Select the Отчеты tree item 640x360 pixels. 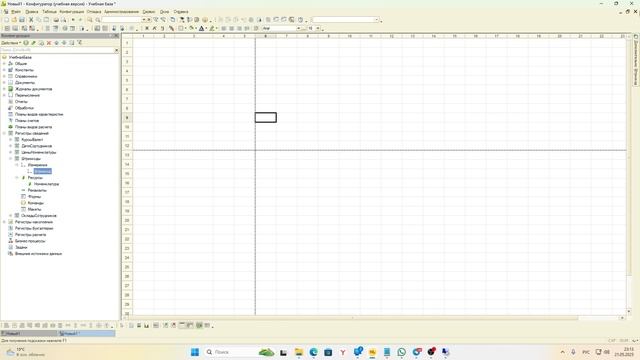pos(21,102)
